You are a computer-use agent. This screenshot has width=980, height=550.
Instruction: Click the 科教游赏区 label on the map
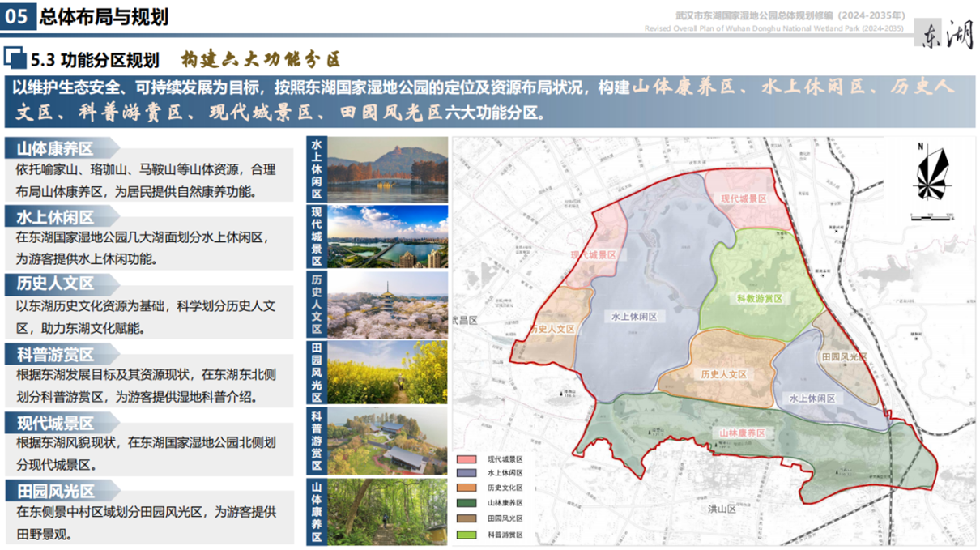tap(760, 299)
